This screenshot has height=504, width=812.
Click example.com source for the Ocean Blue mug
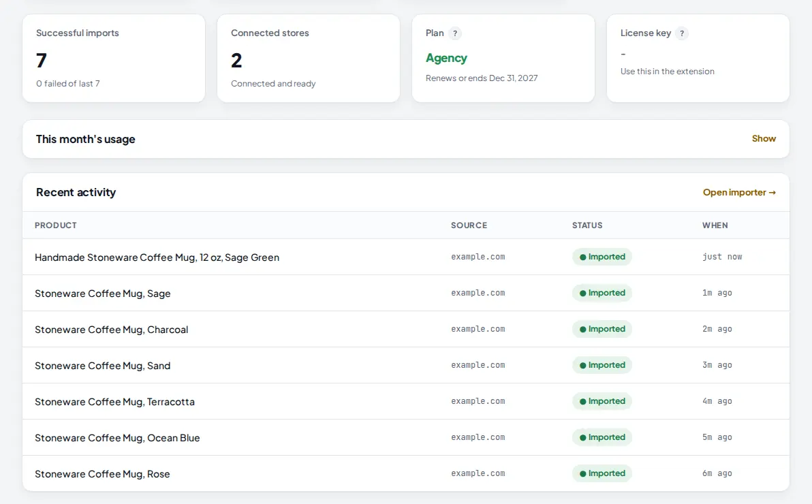478,437
